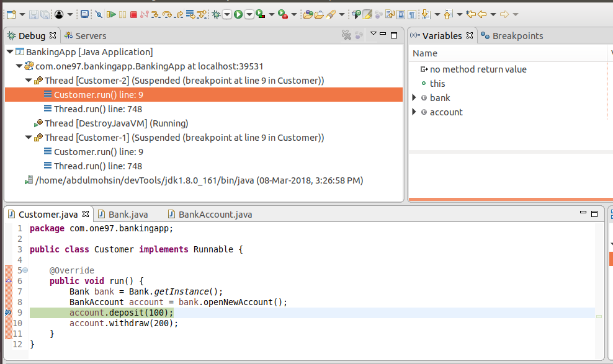Toggle Mark Occurrences highlighter button
Image resolution: width=613 pixels, height=364 pixels.
click(x=367, y=14)
